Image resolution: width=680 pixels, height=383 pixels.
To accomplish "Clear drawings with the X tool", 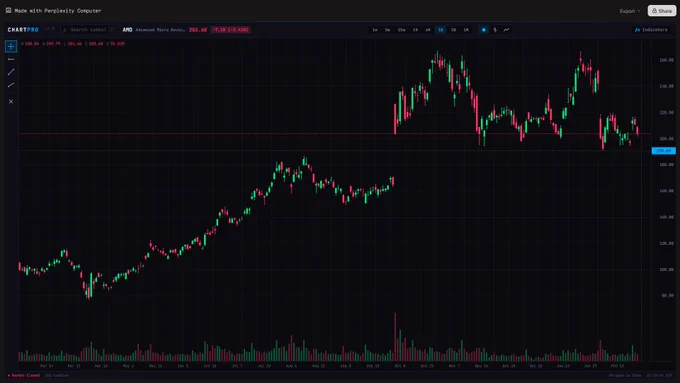I will point(11,101).
